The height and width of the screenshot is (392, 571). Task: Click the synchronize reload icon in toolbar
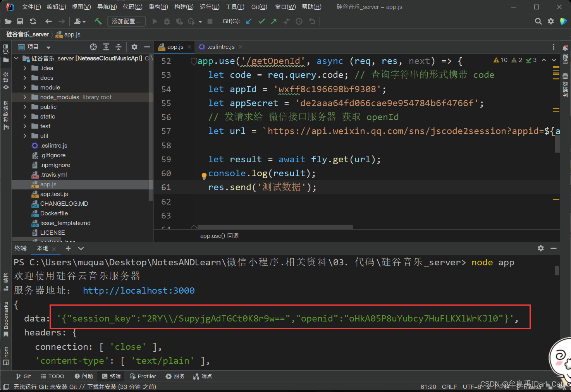[33, 21]
